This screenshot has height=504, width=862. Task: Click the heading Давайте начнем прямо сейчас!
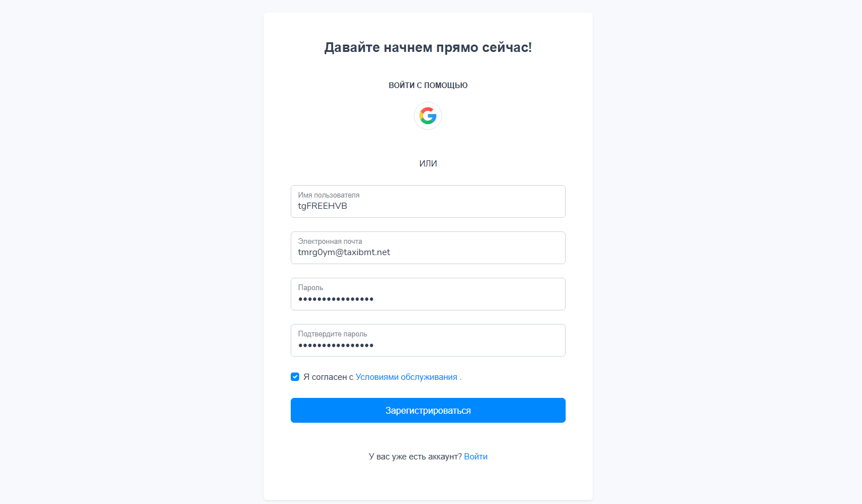pos(428,47)
